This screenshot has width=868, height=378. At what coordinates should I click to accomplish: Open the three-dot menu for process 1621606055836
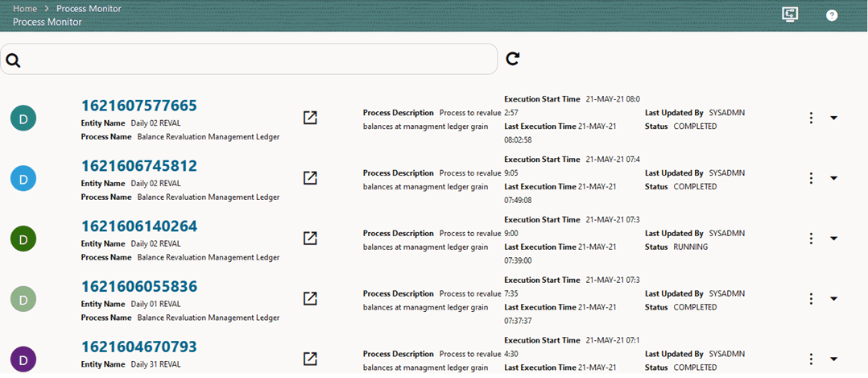(810, 299)
